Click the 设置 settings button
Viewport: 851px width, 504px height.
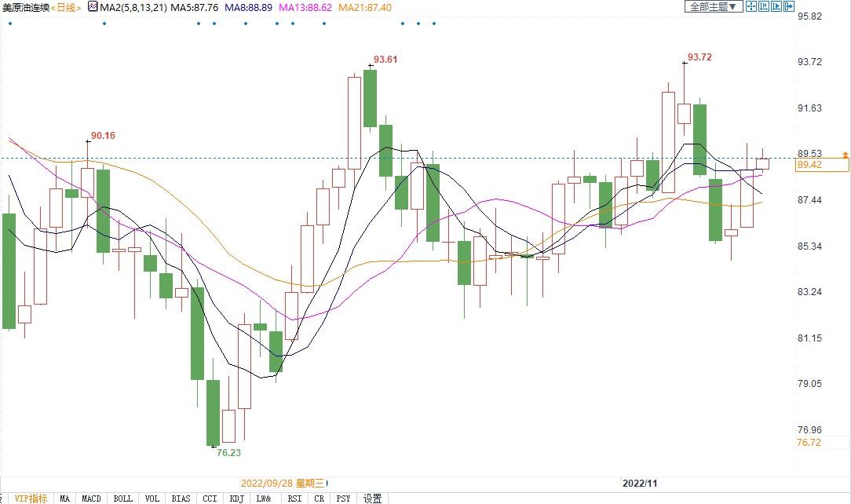click(x=372, y=499)
